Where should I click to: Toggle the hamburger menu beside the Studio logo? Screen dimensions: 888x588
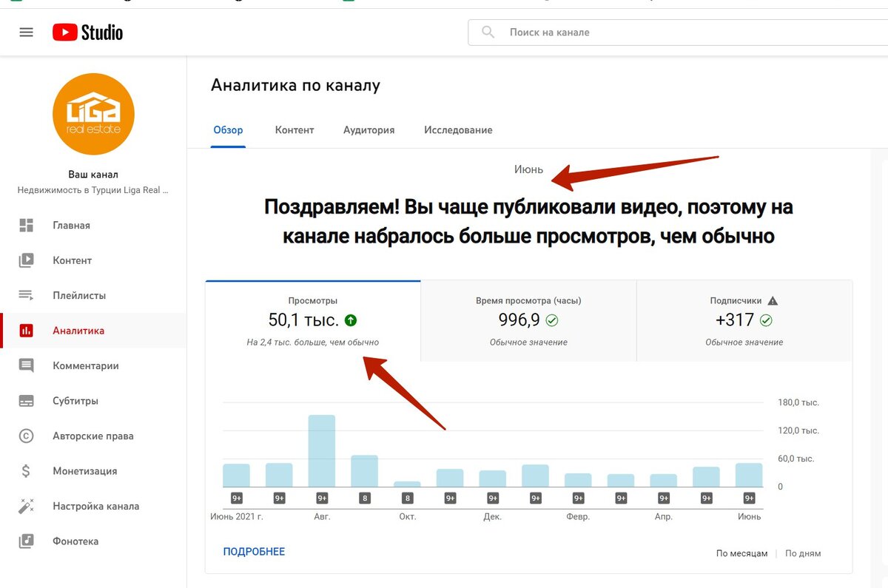[x=27, y=32]
